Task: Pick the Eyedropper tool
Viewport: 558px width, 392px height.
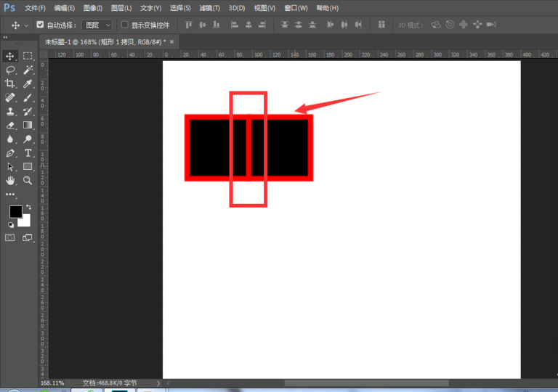Action: point(28,83)
